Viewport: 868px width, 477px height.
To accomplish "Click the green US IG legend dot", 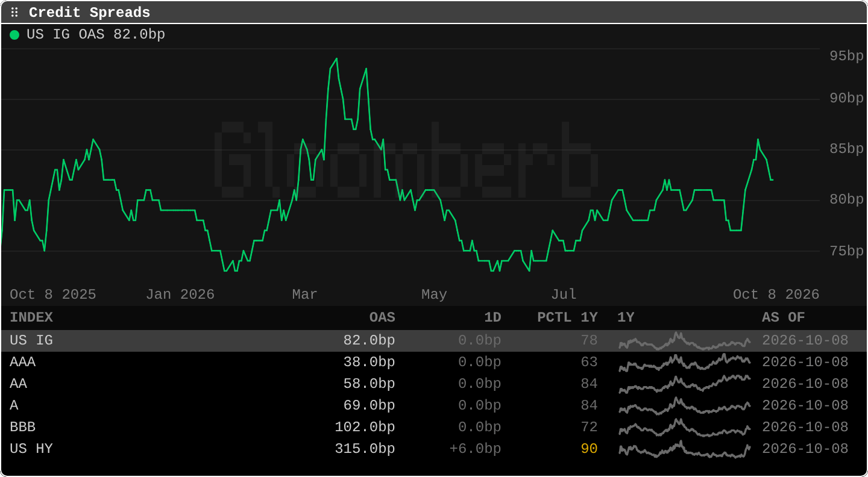I will coord(14,35).
